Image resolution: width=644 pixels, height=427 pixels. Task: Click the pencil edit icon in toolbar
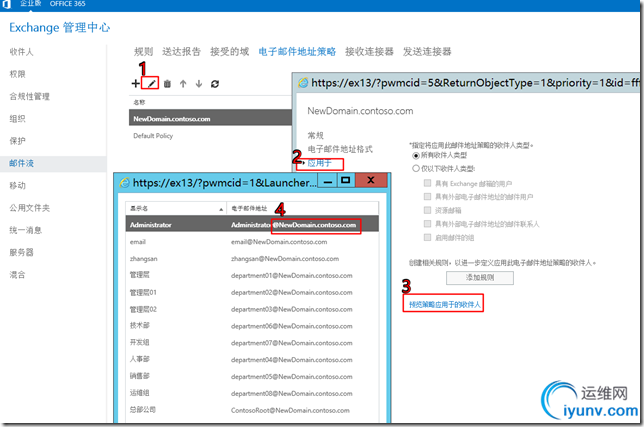151,84
